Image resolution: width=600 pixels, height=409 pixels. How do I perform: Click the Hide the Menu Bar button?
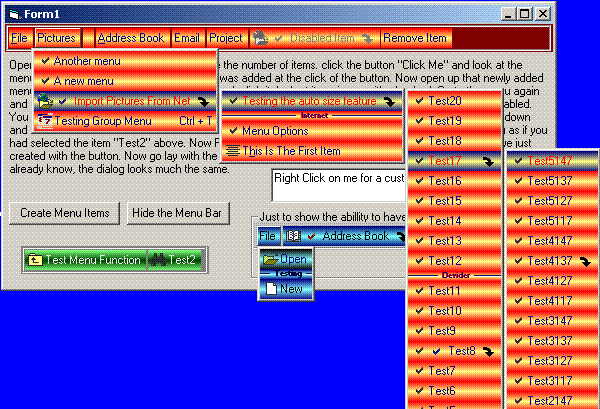[x=177, y=213]
